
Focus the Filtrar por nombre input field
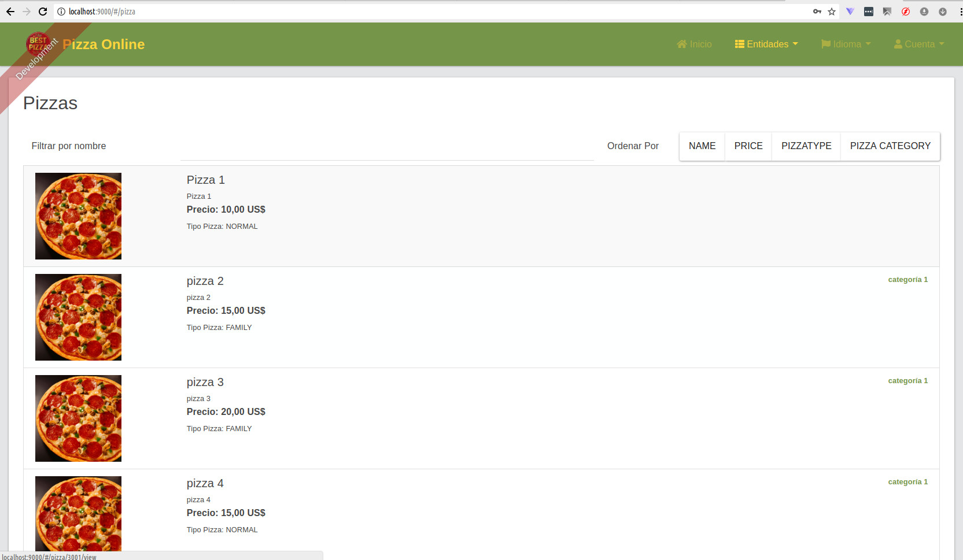tap(387, 147)
